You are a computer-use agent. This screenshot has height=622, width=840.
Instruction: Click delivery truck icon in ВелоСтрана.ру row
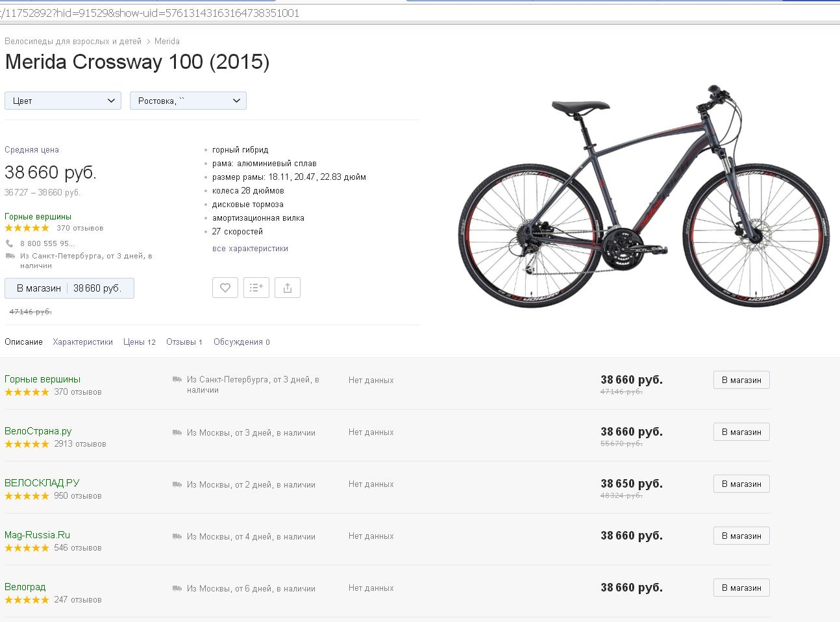click(177, 432)
